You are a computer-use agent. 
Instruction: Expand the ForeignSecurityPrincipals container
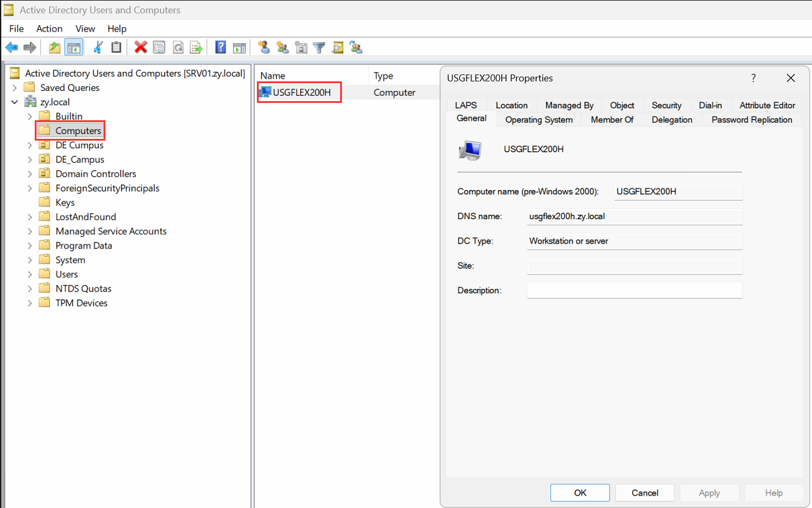[30, 188]
